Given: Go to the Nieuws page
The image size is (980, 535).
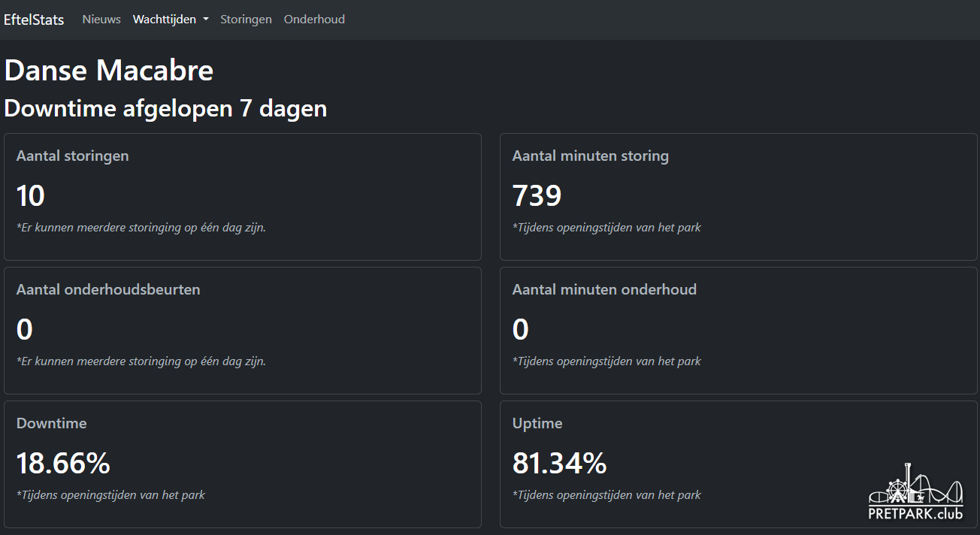Looking at the screenshot, I should [x=101, y=20].
